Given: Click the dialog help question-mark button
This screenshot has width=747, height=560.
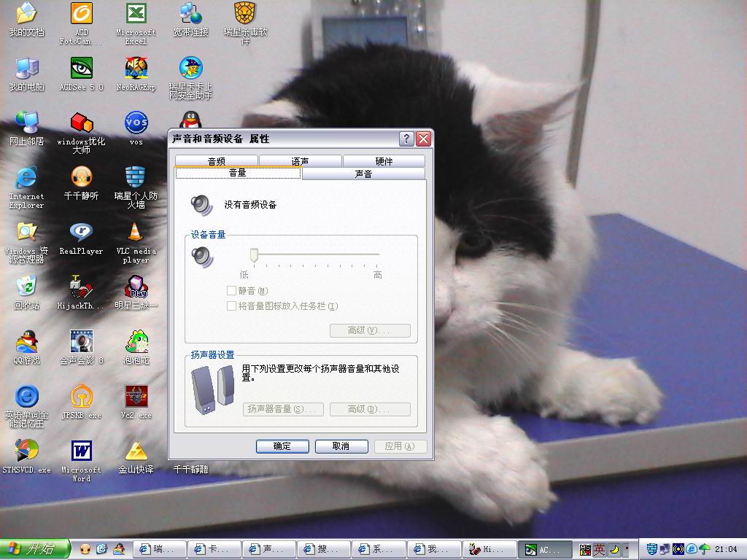Looking at the screenshot, I should pyautogui.click(x=406, y=139).
